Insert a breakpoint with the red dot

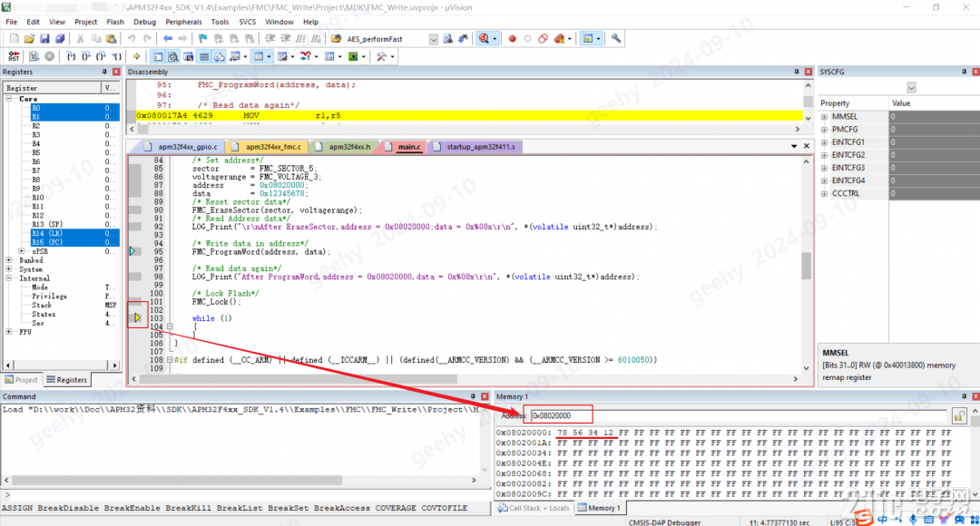(x=512, y=39)
